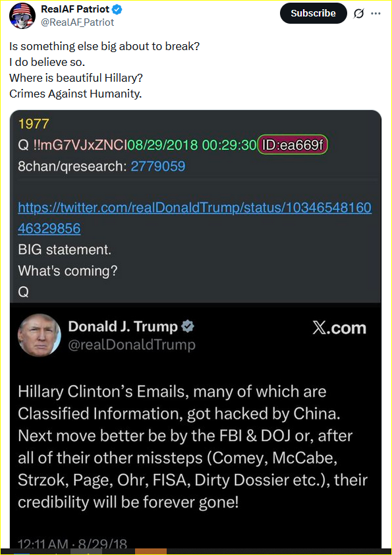Open RealAF Patriot's profile avatar

pyautogui.click(x=22, y=16)
